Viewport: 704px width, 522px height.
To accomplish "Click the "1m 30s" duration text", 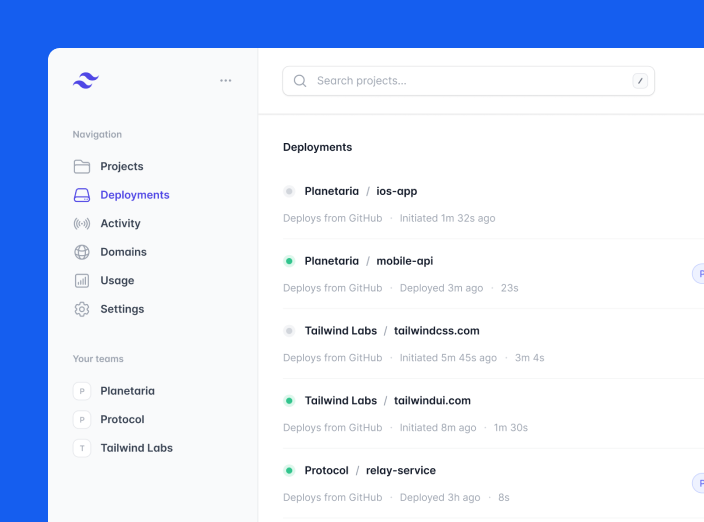I will (510, 428).
